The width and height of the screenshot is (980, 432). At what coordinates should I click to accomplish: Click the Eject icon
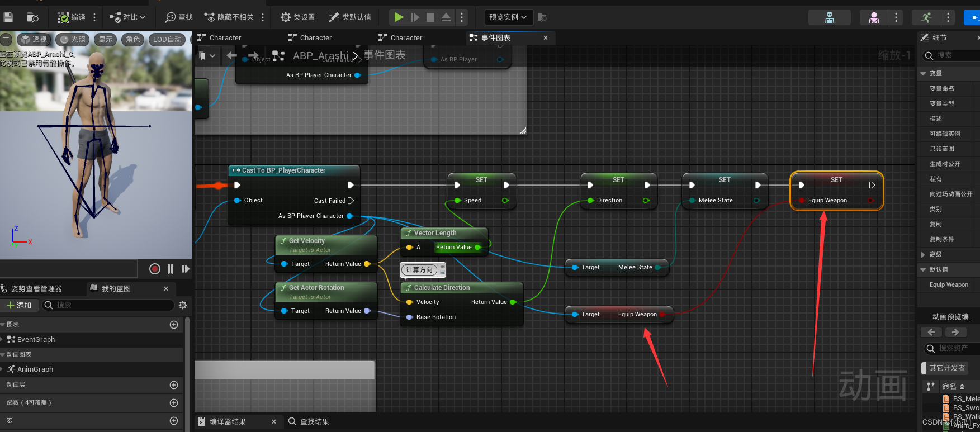click(x=446, y=17)
